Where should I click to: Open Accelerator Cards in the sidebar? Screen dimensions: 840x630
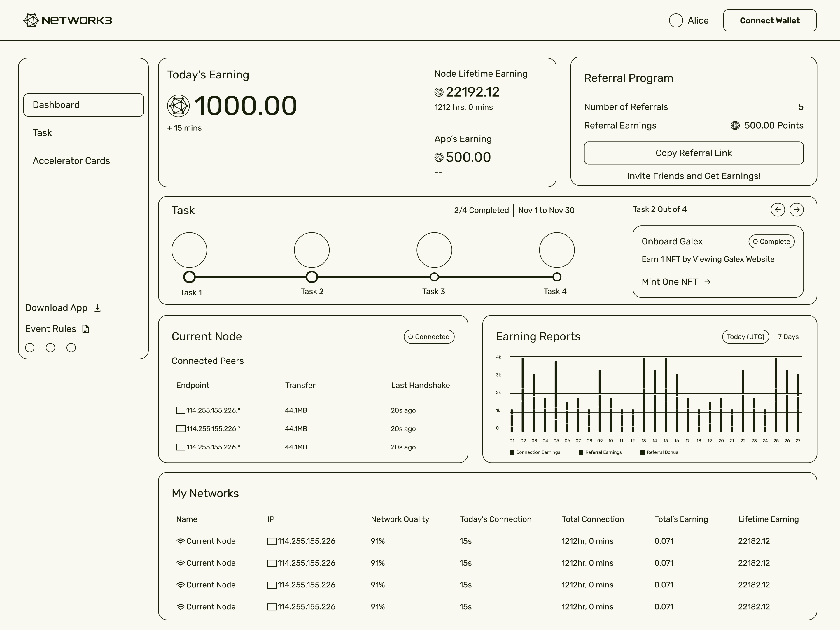(71, 161)
